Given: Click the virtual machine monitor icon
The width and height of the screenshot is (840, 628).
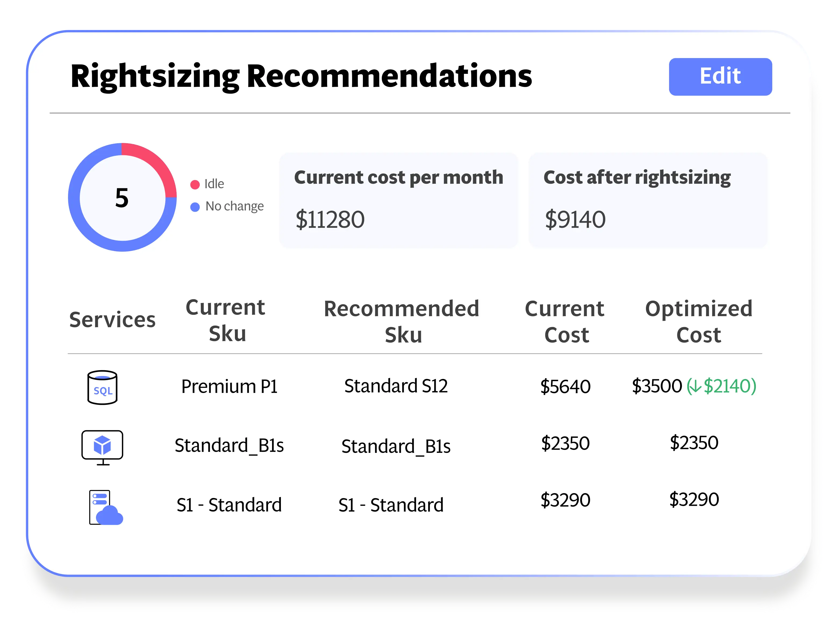Looking at the screenshot, I should tap(102, 447).
